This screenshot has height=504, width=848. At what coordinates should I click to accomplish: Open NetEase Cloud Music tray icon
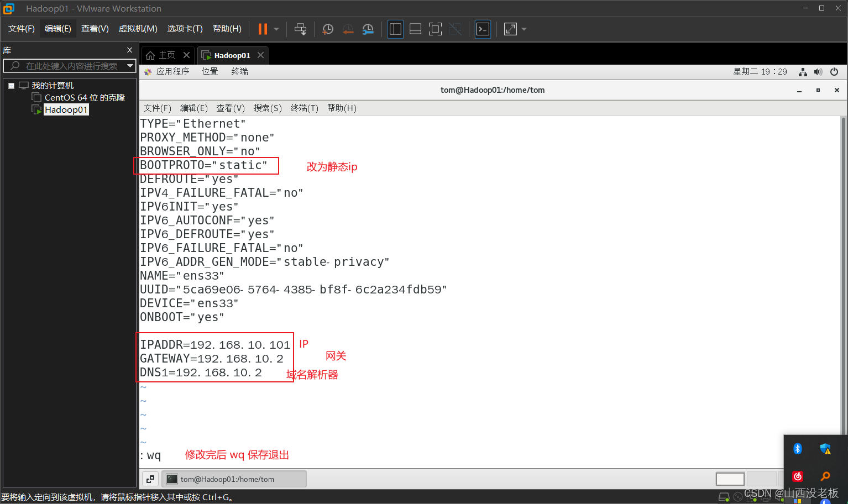[x=797, y=476]
